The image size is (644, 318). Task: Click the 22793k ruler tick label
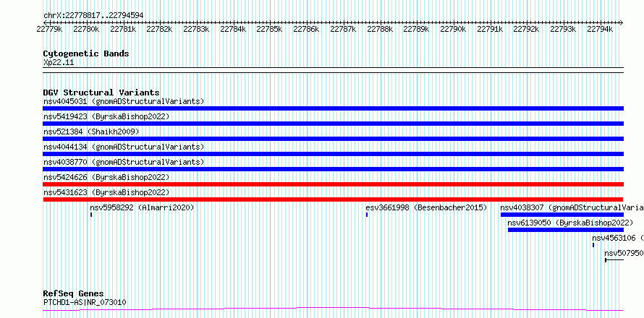(x=563, y=29)
